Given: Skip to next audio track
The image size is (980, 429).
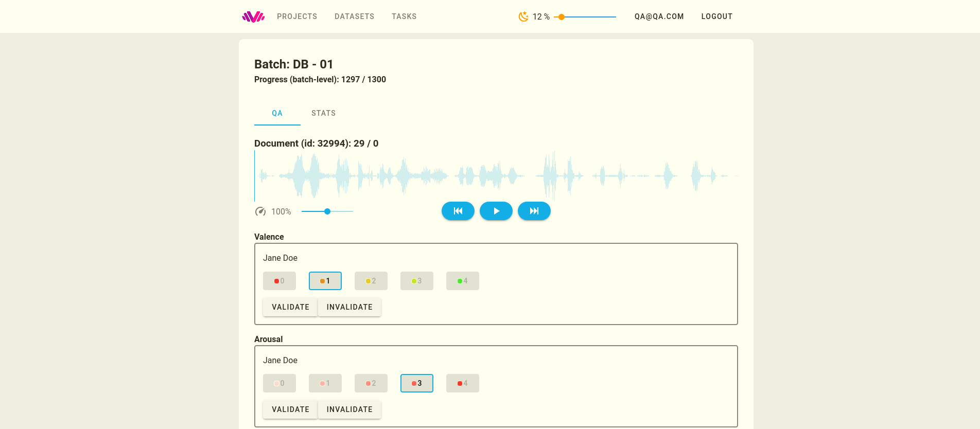Looking at the screenshot, I should [534, 211].
